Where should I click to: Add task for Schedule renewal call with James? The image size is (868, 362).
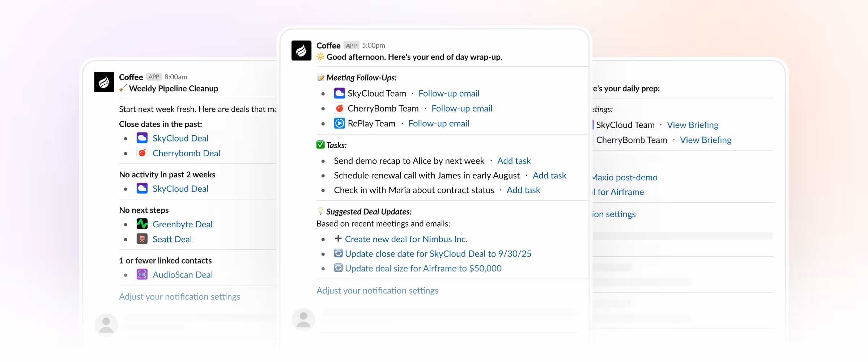(x=549, y=175)
